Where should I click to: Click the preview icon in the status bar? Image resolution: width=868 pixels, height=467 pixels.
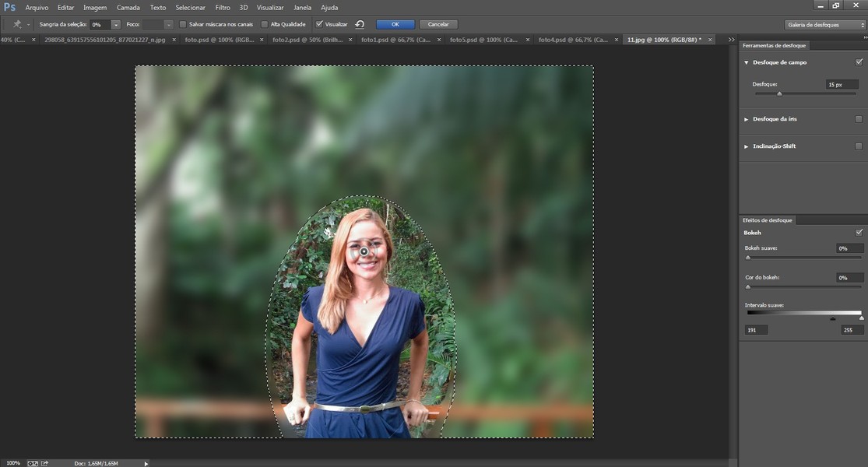pos(33,463)
